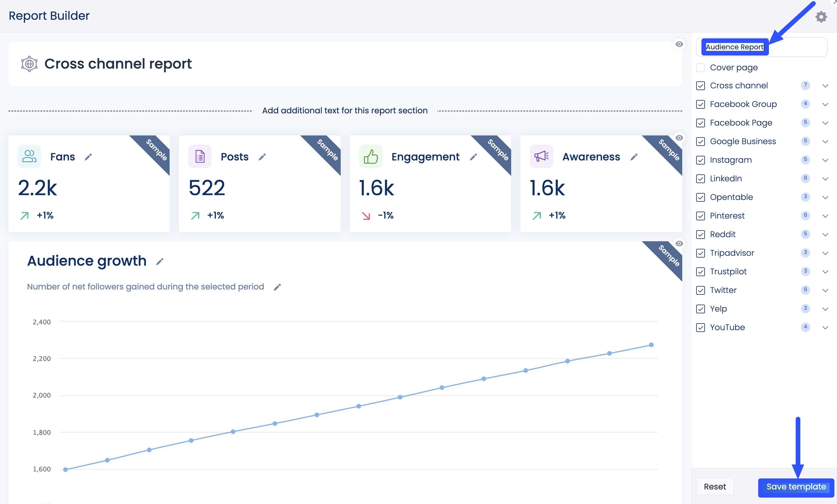Enable the Cover page checkbox
Viewport: 837px width, 504px height.
(x=701, y=67)
